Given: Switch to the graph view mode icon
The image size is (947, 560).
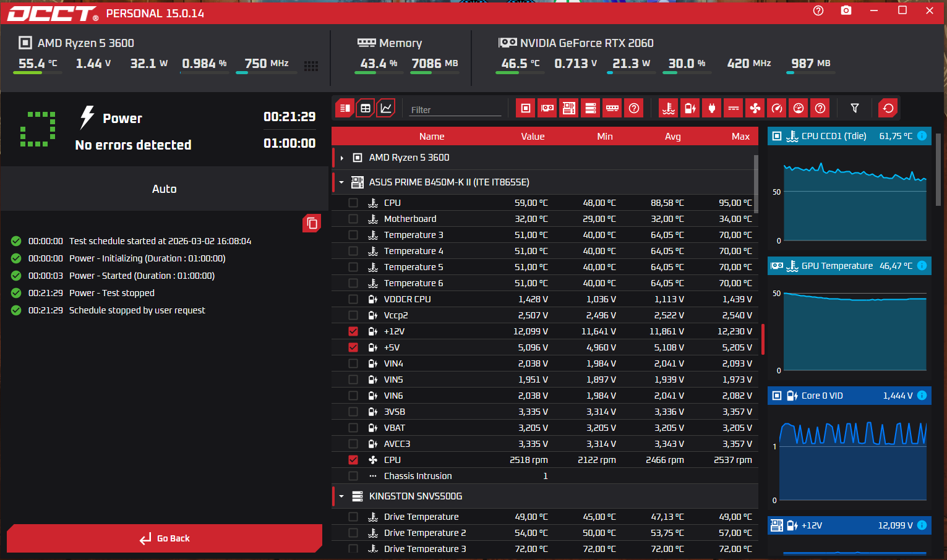Looking at the screenshot, I should (x=386, y=108).
